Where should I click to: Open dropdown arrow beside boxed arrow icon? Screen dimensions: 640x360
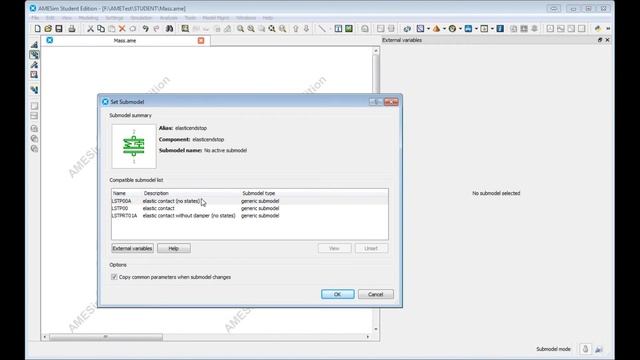click(x=492, y=29)
